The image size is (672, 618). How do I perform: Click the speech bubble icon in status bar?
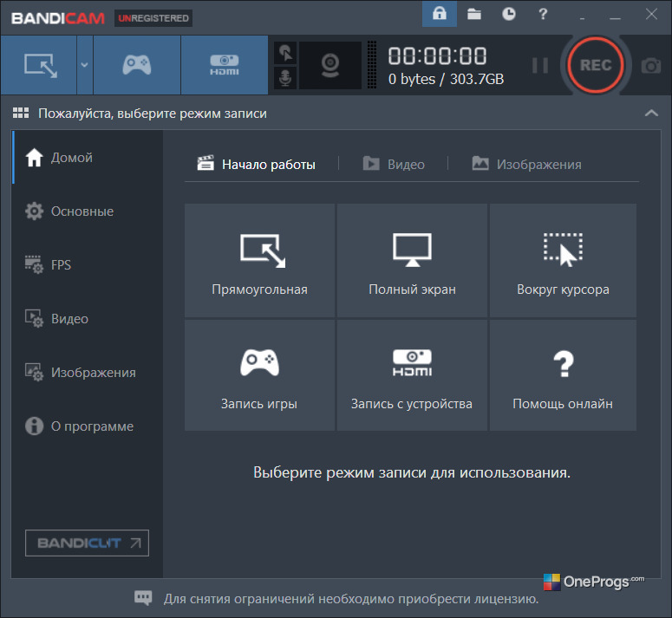143,598
